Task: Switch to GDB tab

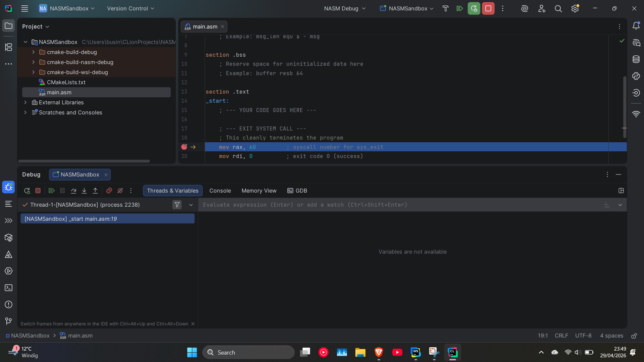Action: [x=297, y=191]
